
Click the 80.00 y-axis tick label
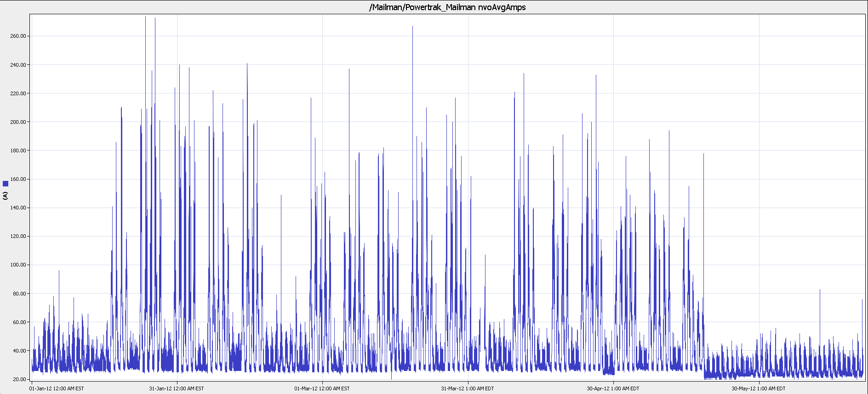click(x=19, y=294)
